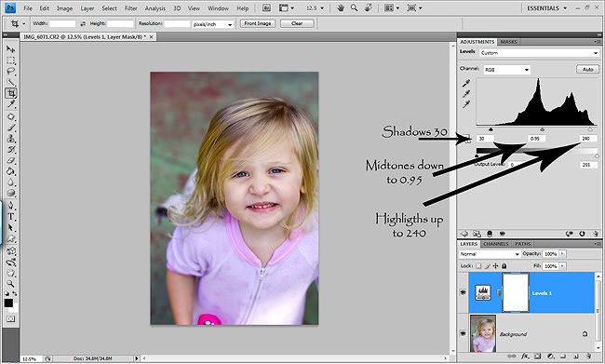Toggle lock position
Screen dimensions: 605x364
pos(495,266)
